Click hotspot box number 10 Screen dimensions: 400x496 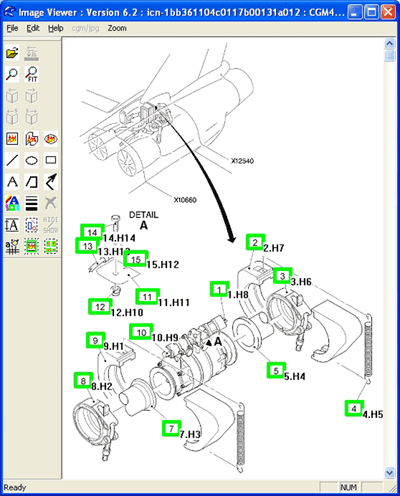tap(141, 332)
